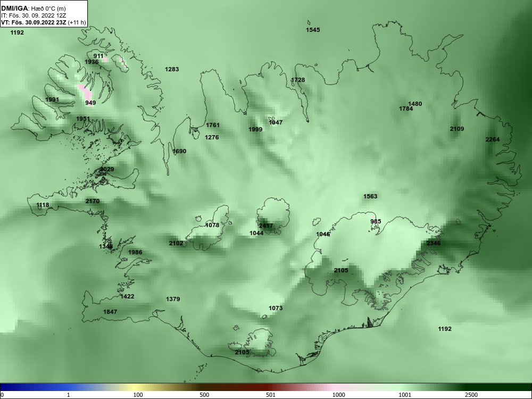
Task: Select the 1000 label on the color scale
Action: pos(338,395)
